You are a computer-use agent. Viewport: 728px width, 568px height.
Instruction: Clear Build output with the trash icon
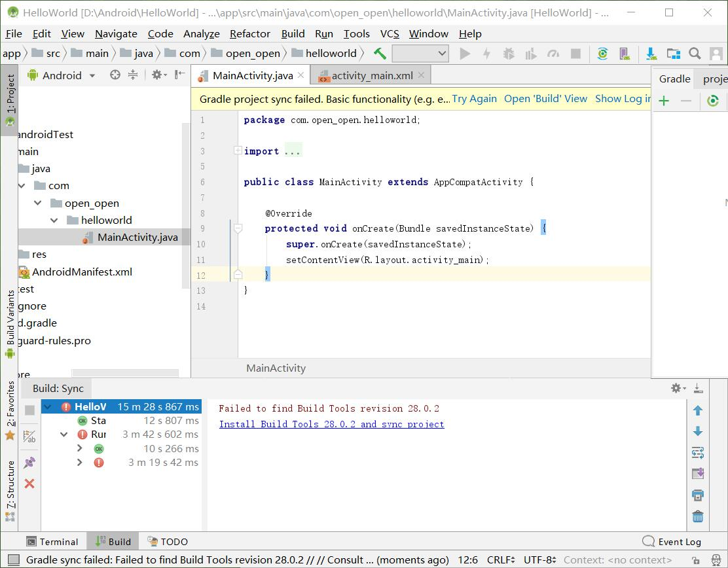697,516
